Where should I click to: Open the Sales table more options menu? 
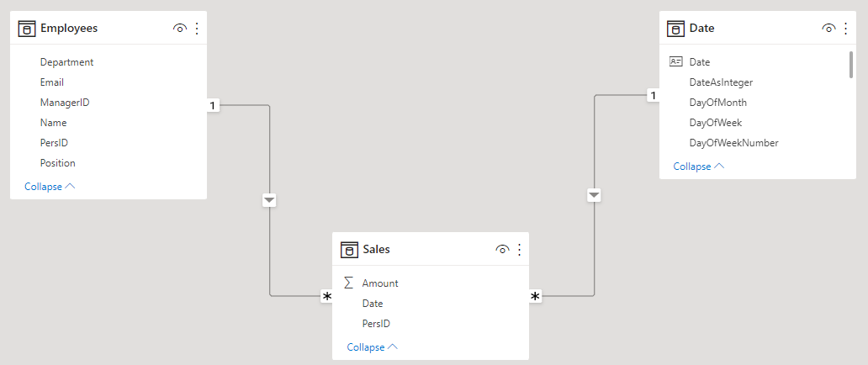click(519, 250)
